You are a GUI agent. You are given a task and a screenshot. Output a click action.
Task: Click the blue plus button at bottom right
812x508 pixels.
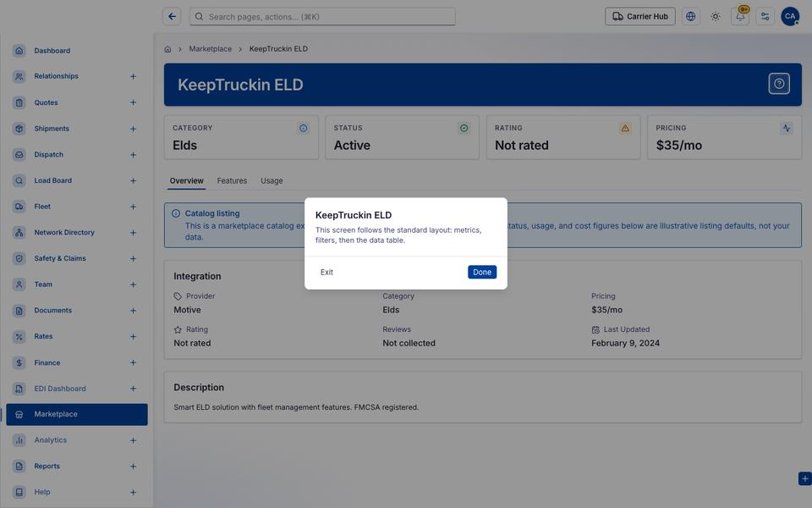[804, 478]
